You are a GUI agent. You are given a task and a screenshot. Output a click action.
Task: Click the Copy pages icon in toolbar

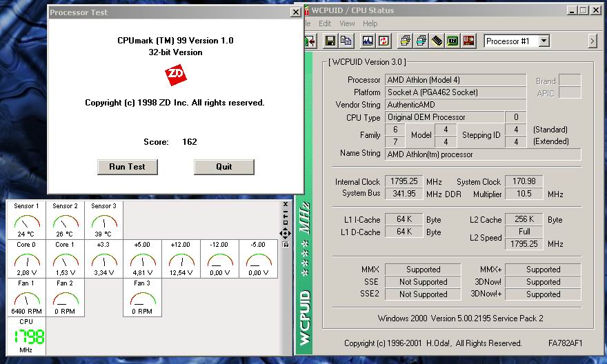(346, 41)
